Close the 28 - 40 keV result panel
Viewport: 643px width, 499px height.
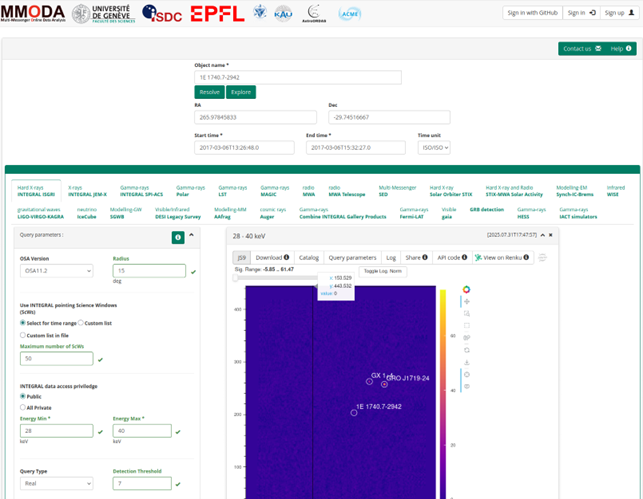coord(551,235)
